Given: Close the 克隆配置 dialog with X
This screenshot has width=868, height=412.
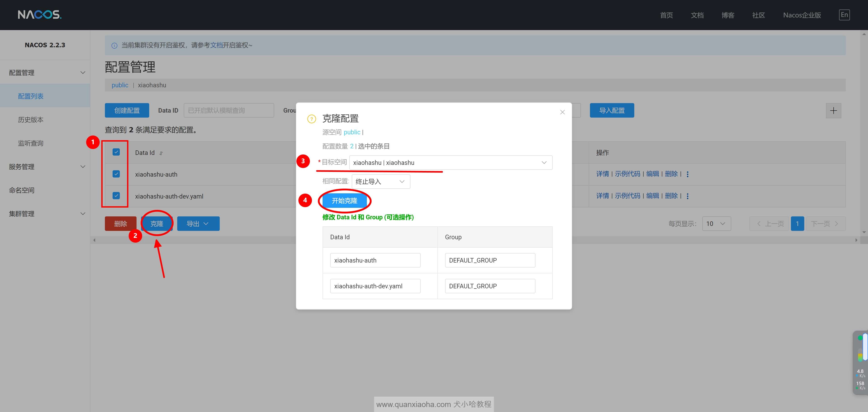Looking at the screenshot, I should [562, 112].
